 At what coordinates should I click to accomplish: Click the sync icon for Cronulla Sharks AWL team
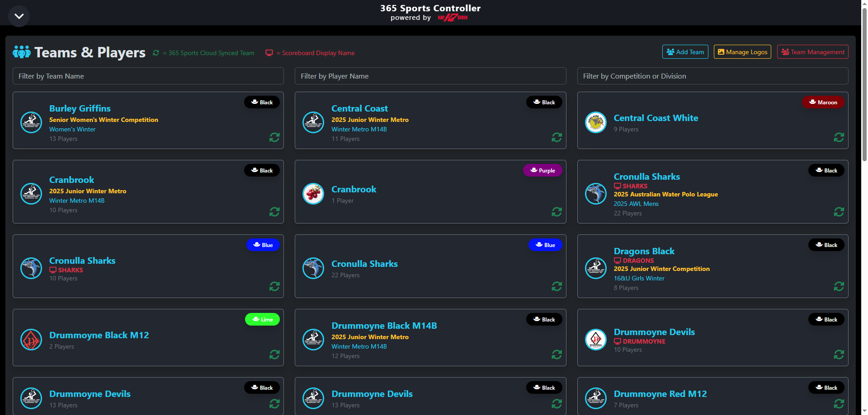click(839, 212)
